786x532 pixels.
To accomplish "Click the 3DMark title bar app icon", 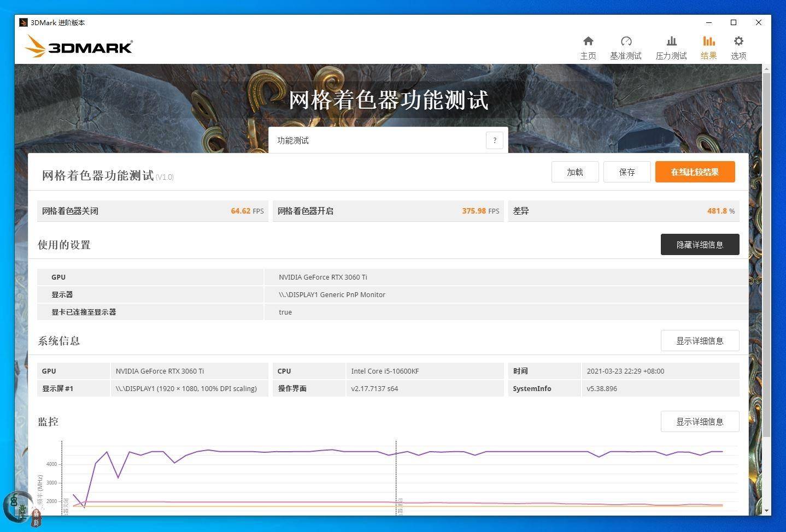I will coord(23,22).
